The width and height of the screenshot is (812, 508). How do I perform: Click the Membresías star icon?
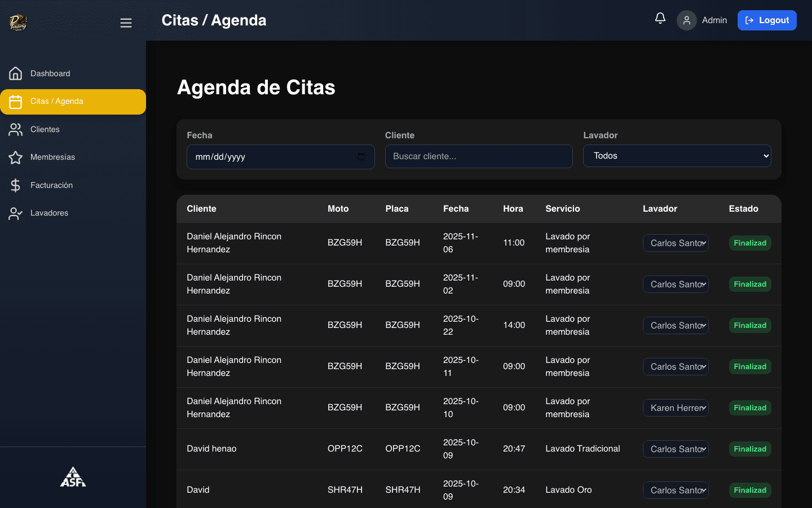(x=16, y=157)
